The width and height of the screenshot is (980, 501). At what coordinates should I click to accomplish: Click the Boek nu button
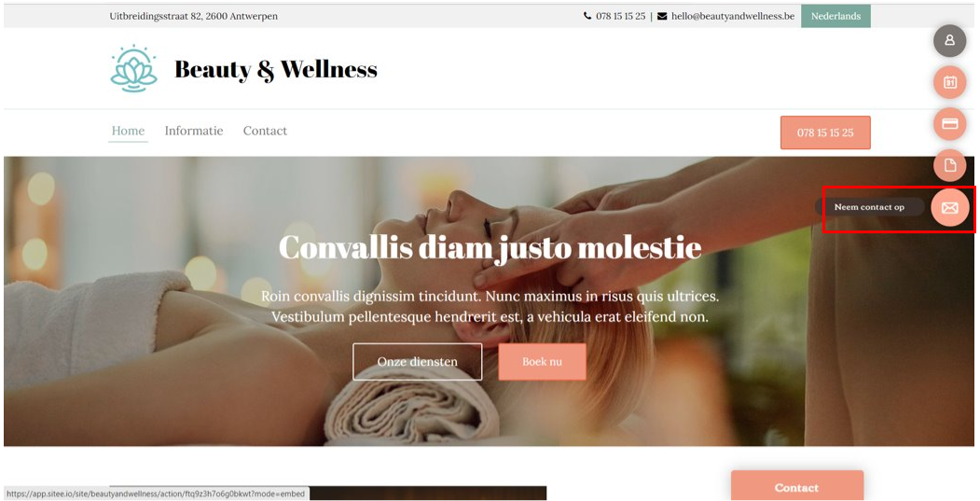pyautogui.click(x=542, y=361)
